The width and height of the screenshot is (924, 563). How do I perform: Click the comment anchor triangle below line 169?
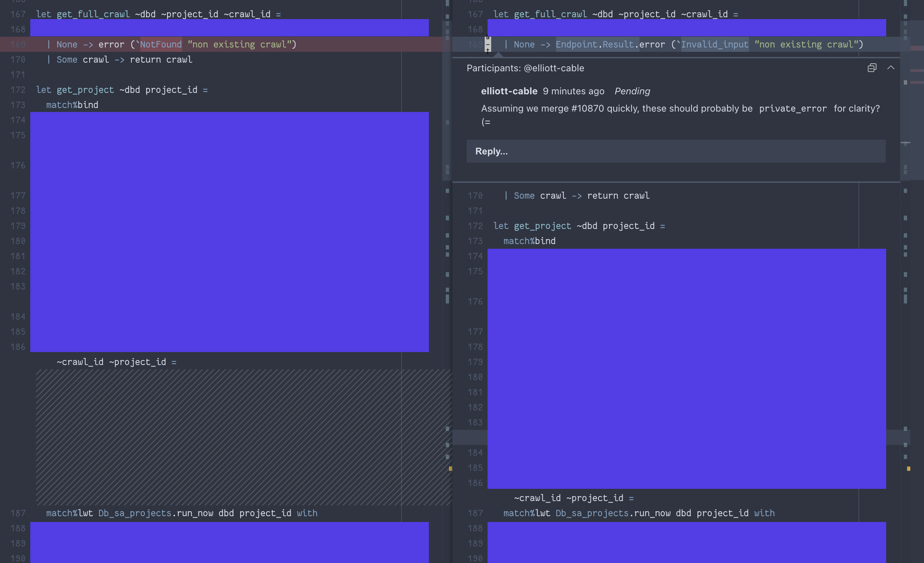[x=499, y=55]
